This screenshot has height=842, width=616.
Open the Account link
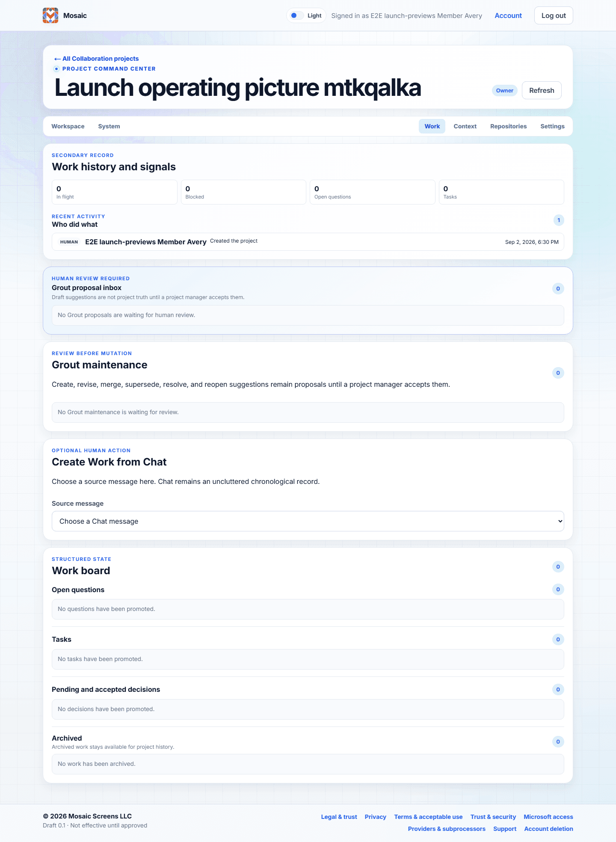click(508, 15)
